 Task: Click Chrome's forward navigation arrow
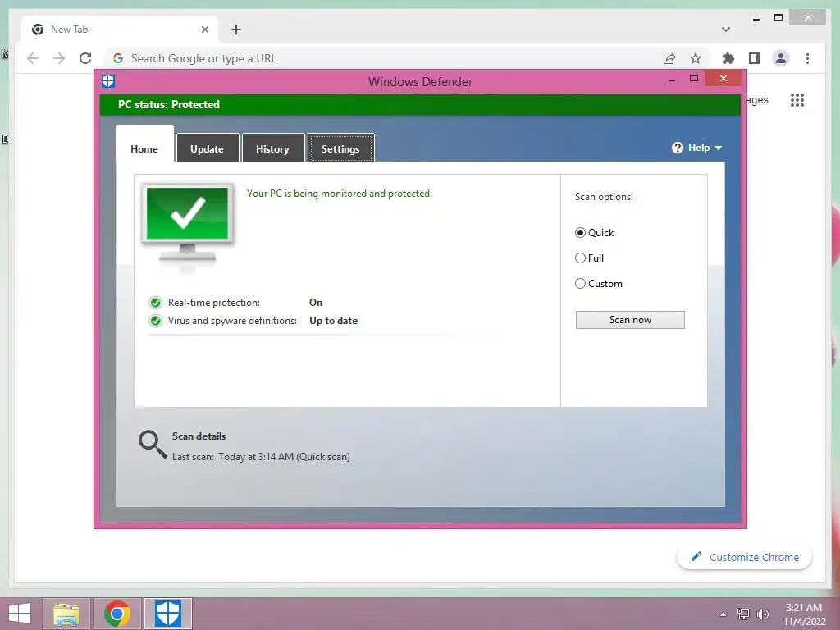click(59, 58)
